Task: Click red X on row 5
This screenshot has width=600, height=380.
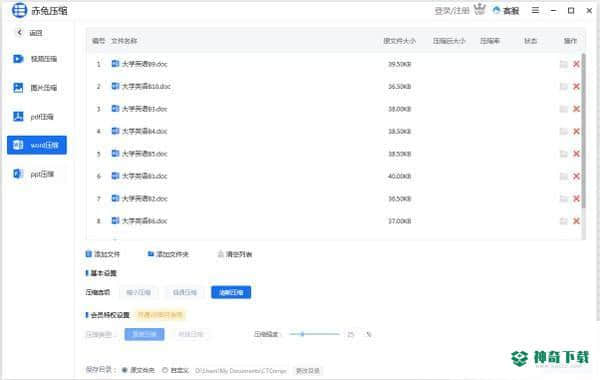Action: pyautogui.click(x=576, y=153)
